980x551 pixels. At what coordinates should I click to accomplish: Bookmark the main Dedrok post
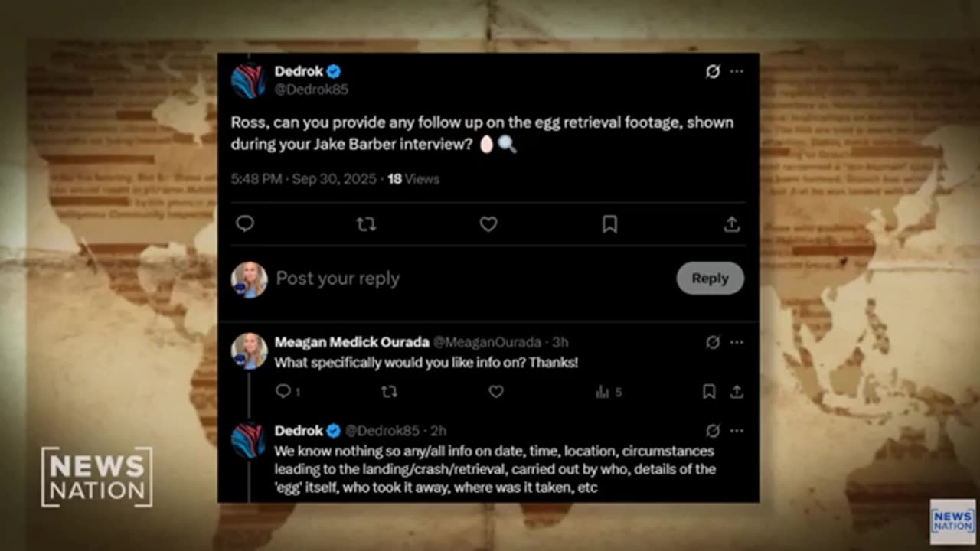click(x=609, y=223)
